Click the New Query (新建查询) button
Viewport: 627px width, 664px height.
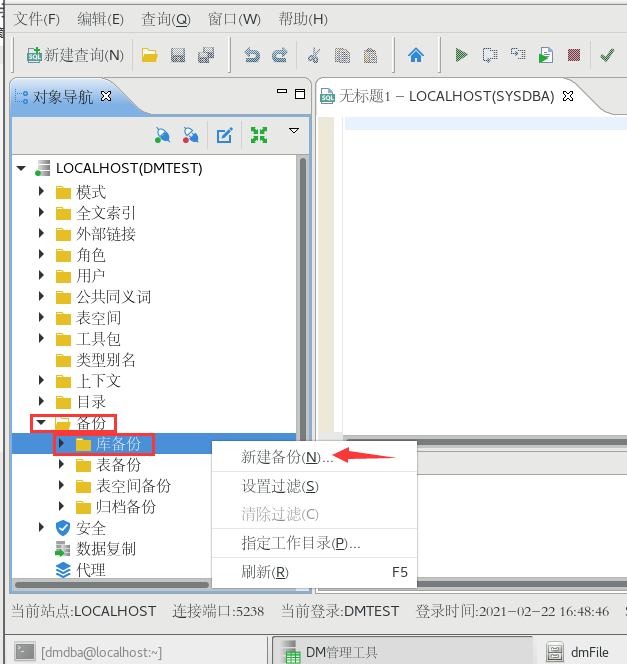point(75,55)
